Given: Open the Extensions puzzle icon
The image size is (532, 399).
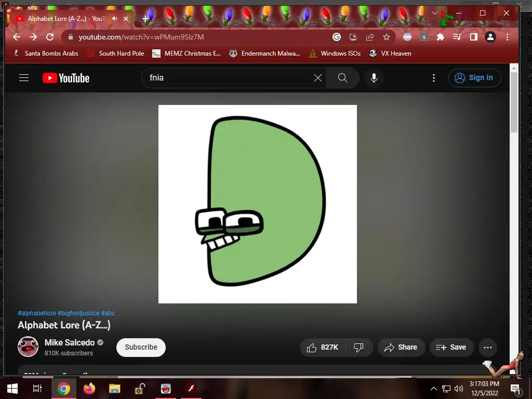Looking at the screenshot, I should coord(441,37).
